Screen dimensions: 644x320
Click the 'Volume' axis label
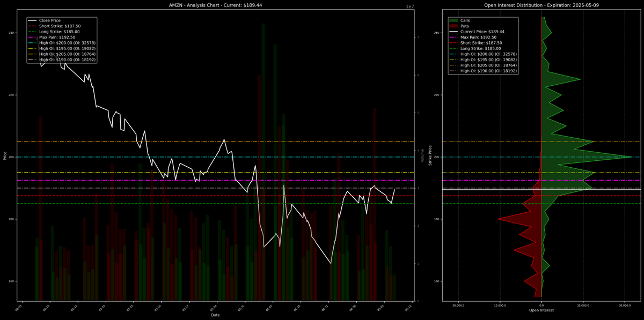[x=422, y=156]
